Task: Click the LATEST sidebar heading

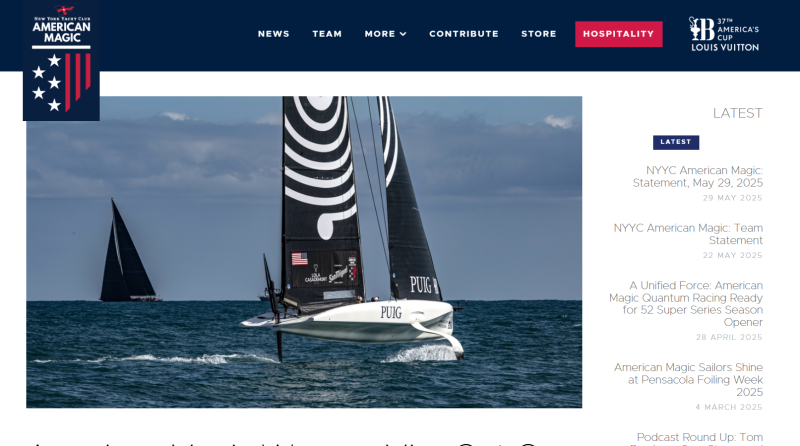Action: tap(738, 113)
